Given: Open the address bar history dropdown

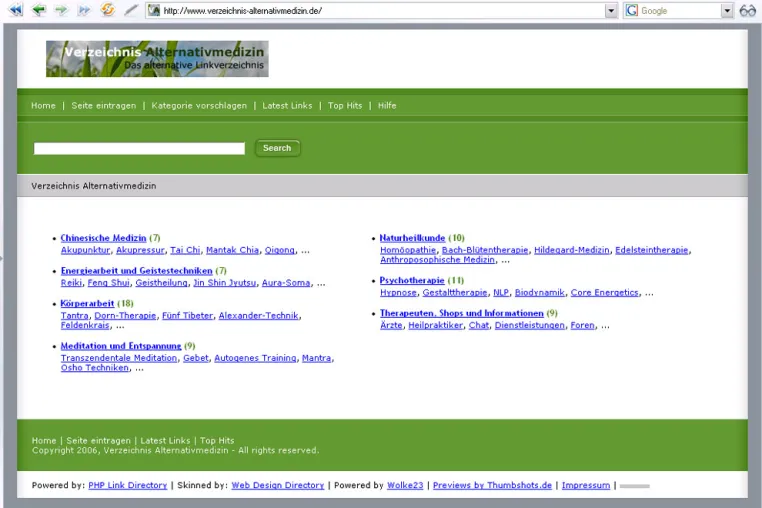Looking at the screenshot, I should point(611,11).
